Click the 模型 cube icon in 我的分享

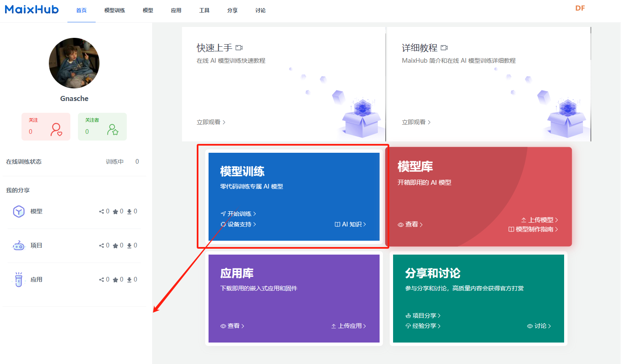[19, 211]
